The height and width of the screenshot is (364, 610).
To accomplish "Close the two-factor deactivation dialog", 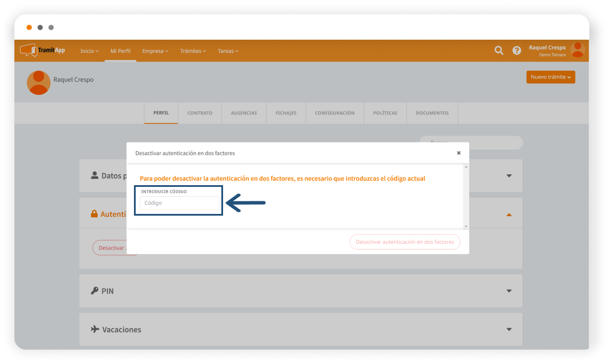I will pyautogui.click(x=459, y=153).
